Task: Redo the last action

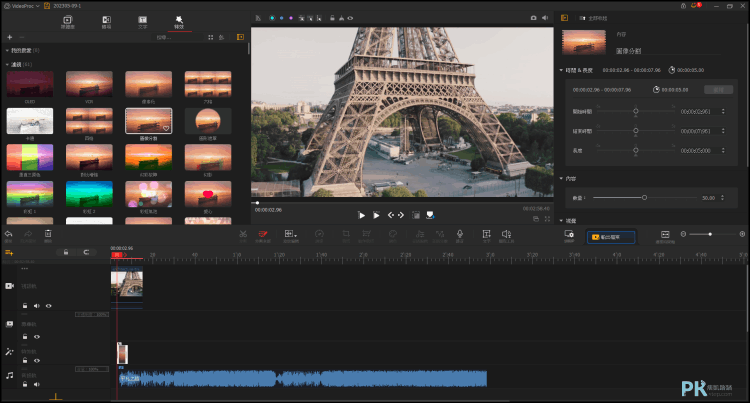Action: tap(28, 234)
